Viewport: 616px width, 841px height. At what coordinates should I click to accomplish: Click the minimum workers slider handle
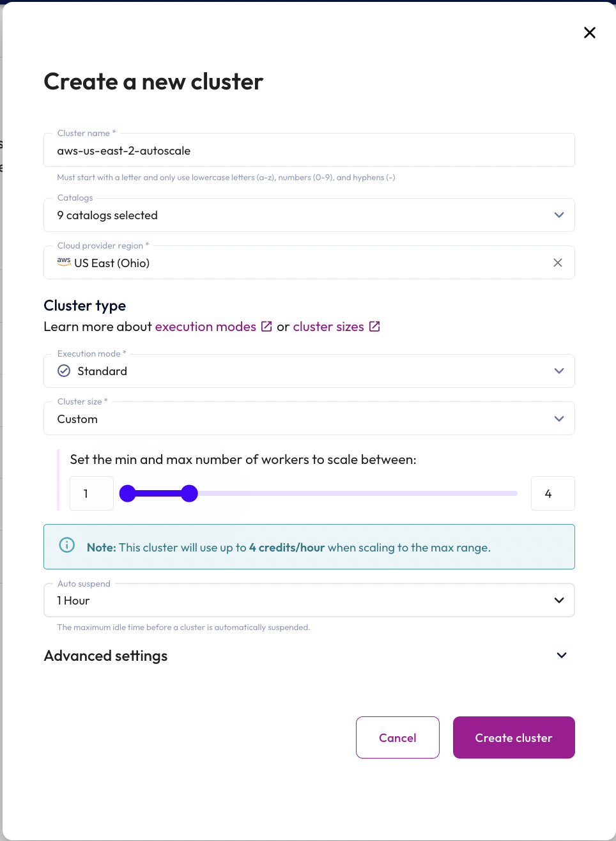click(128, 493)
